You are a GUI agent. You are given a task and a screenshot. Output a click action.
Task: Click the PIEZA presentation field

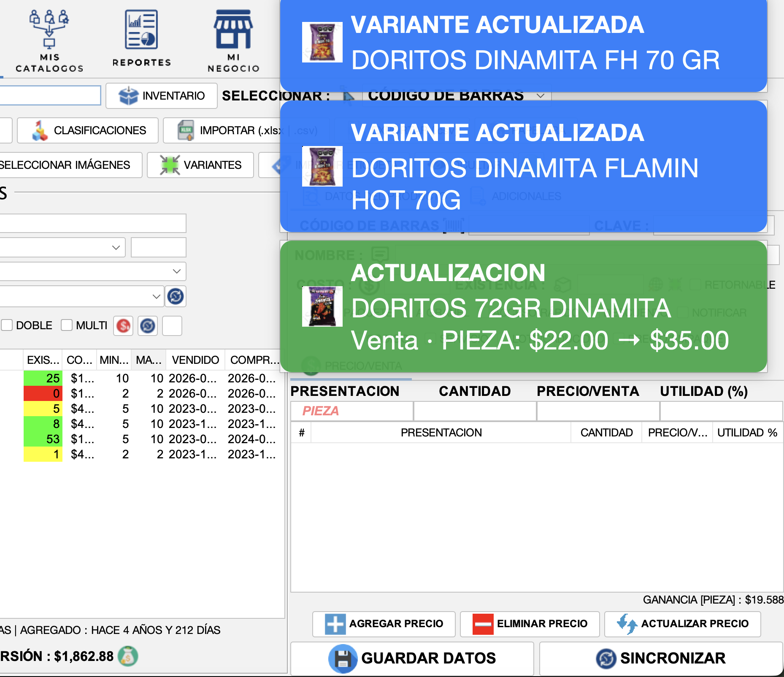pos(352,411)
